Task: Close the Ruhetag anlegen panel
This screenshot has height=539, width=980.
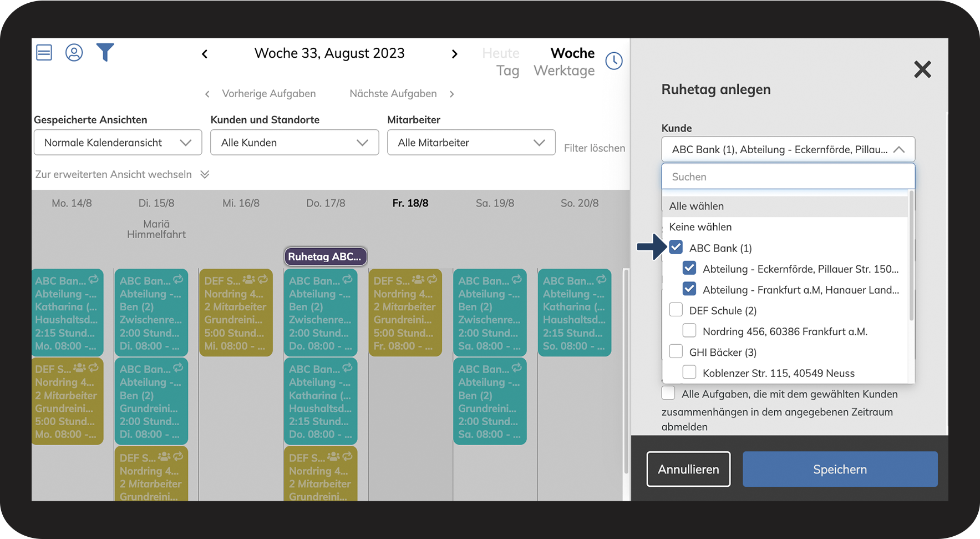Action: click(x=922, y=69)
